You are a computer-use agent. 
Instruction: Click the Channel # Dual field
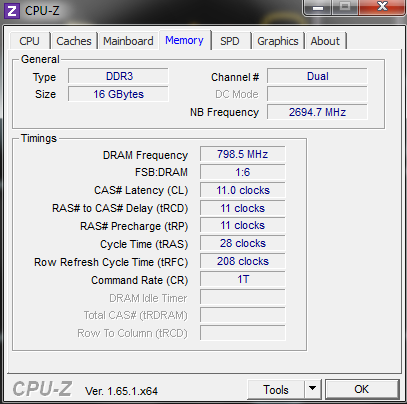pyautogui.click(x=317, y=76)
